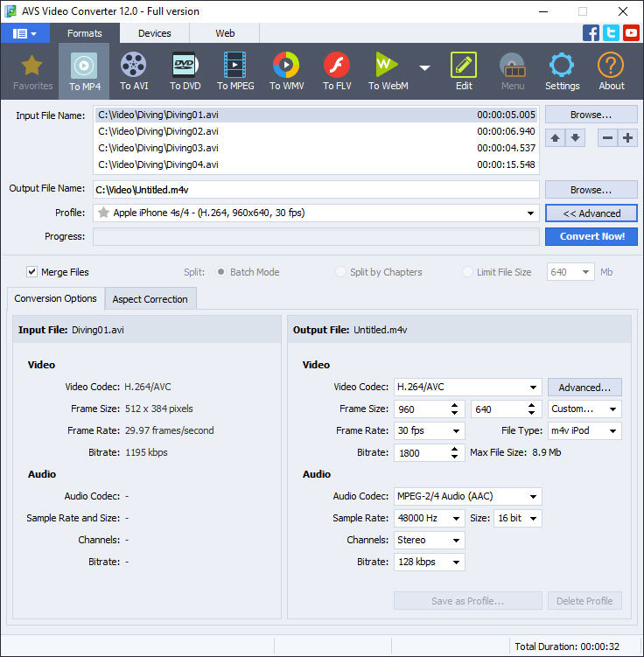Image resolution: width=644 pixels, height=657 pixels.
Task: Open the YouTube channel icon
Action: pos(631,33)
